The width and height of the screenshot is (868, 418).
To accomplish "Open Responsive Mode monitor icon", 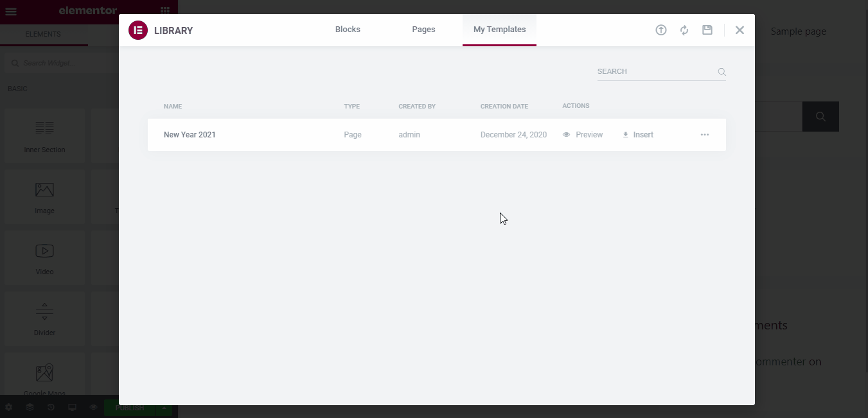I will click(72, 408).
